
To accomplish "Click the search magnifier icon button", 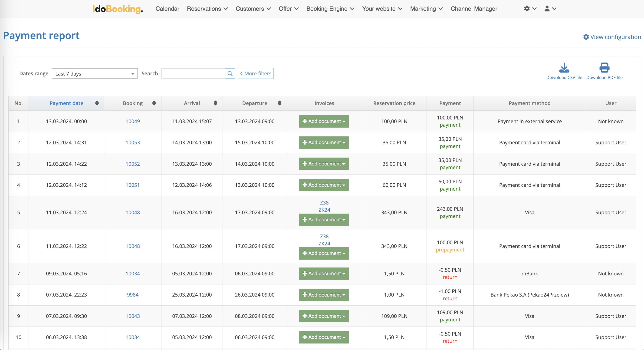I will [230, 73].
